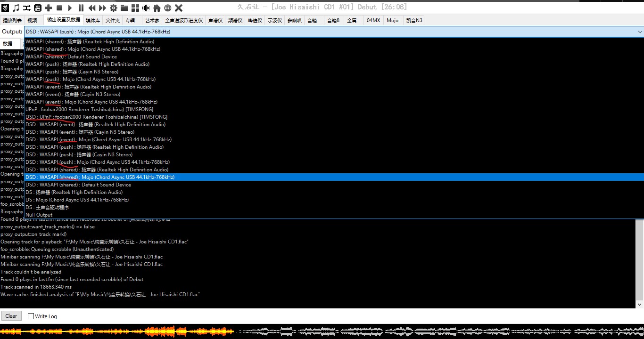
Task: Collapse the Output device dropdown arrow
Action: coord(640,32)
